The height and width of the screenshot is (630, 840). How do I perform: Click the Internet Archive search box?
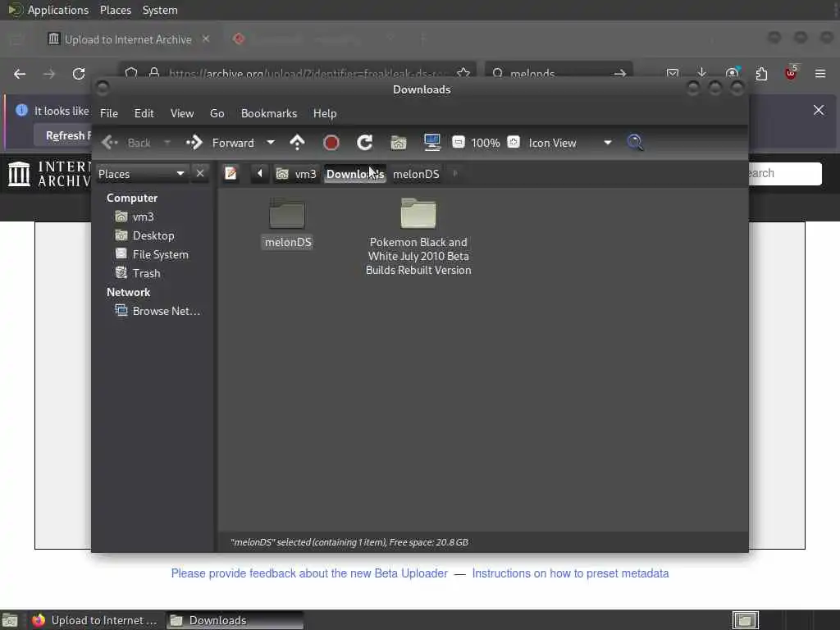click(x=784, y=174)
